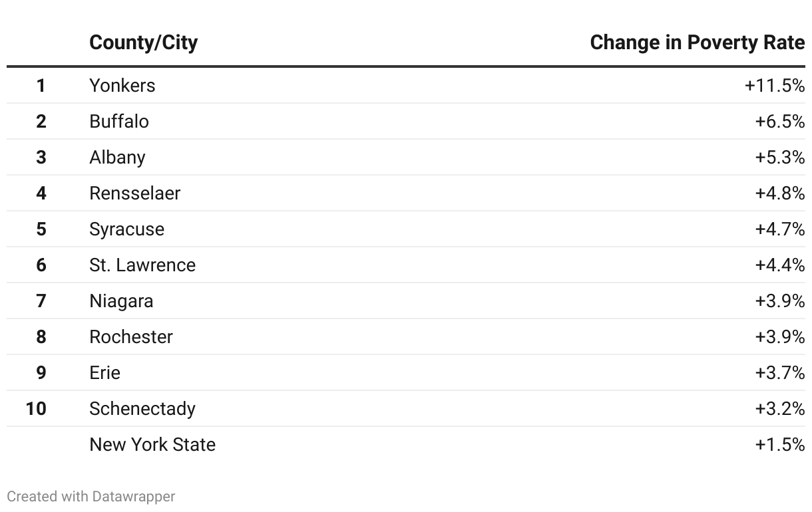Click the Rensselaer table entry
The height and width of the screenshot is (512, 812).
pyautogui.click(x=134, y=193)
